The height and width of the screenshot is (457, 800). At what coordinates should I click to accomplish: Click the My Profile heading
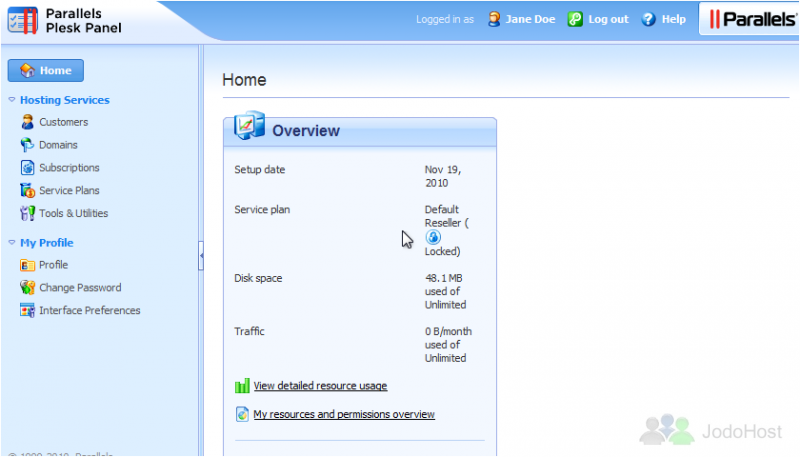point(47,243)
